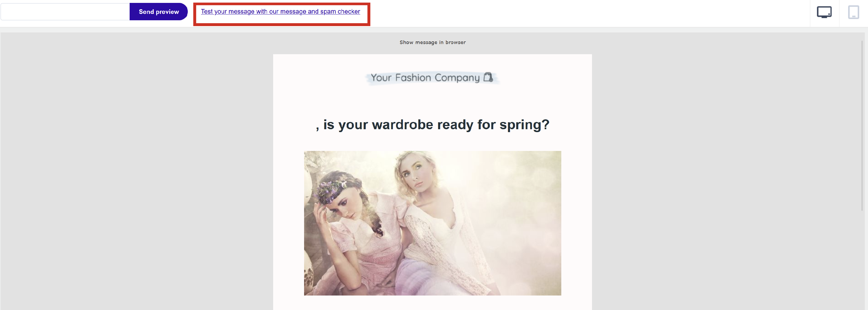Screen dimensions: 868x310
Task: Click the Your Fashion Company logo
Action: click(x=432, y=78)
